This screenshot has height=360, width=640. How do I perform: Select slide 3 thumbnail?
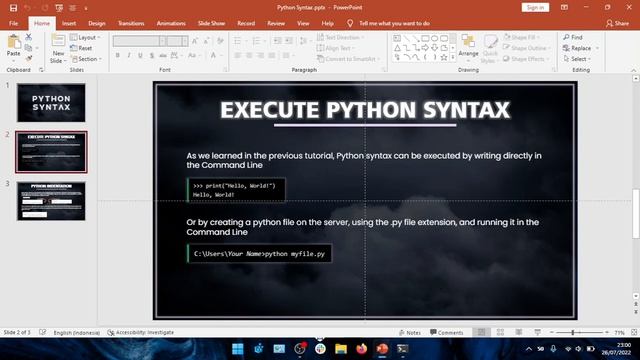pyautogui.click(x=51, y=201)
